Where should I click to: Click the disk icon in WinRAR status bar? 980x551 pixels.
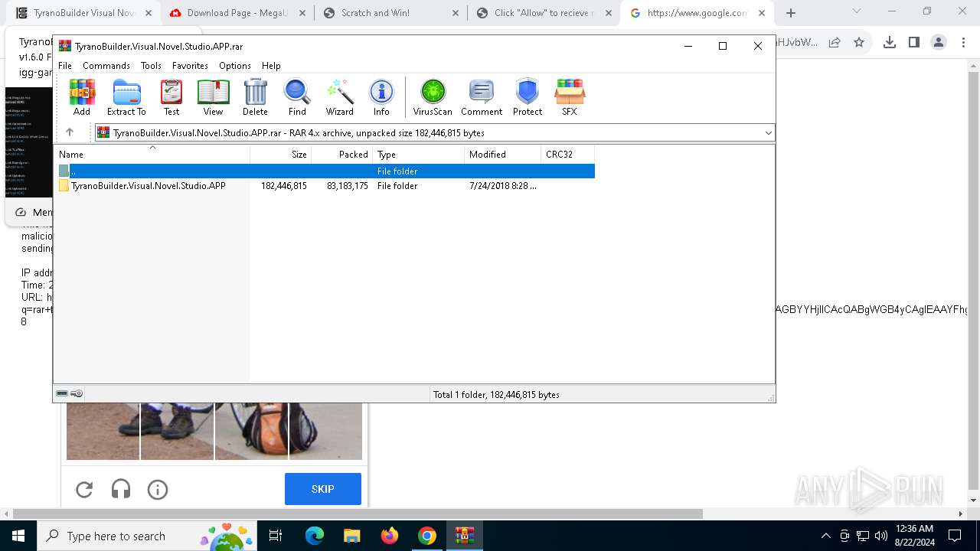coord(62,394)
